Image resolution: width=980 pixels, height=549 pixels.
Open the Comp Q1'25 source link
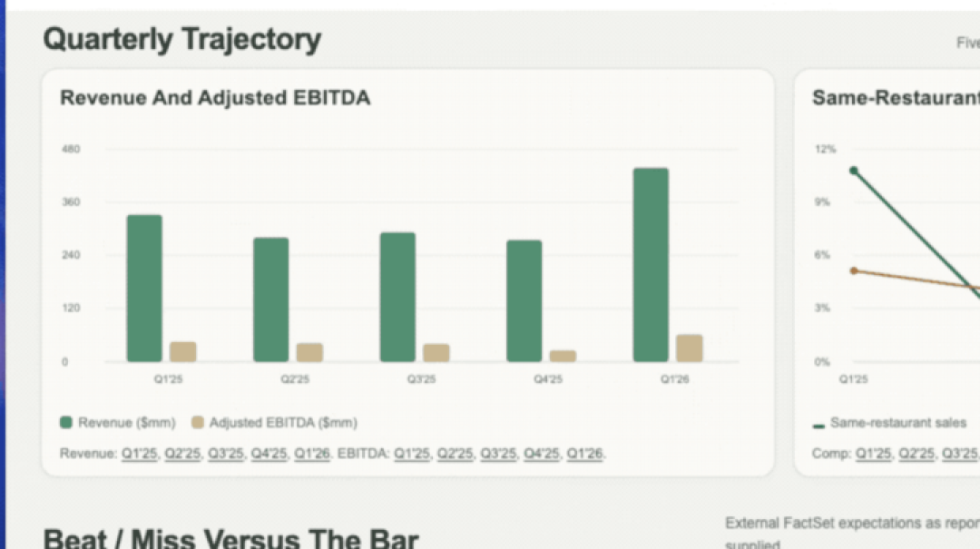coord(873,454)
